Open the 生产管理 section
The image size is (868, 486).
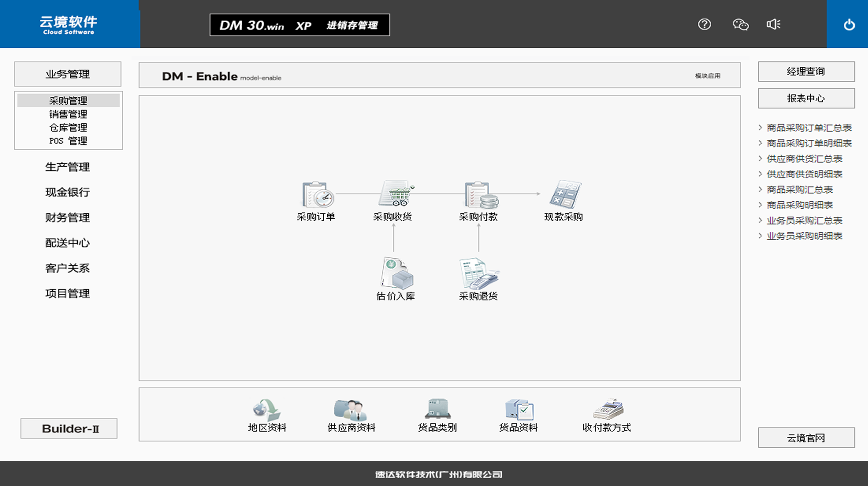pos(68,167)
